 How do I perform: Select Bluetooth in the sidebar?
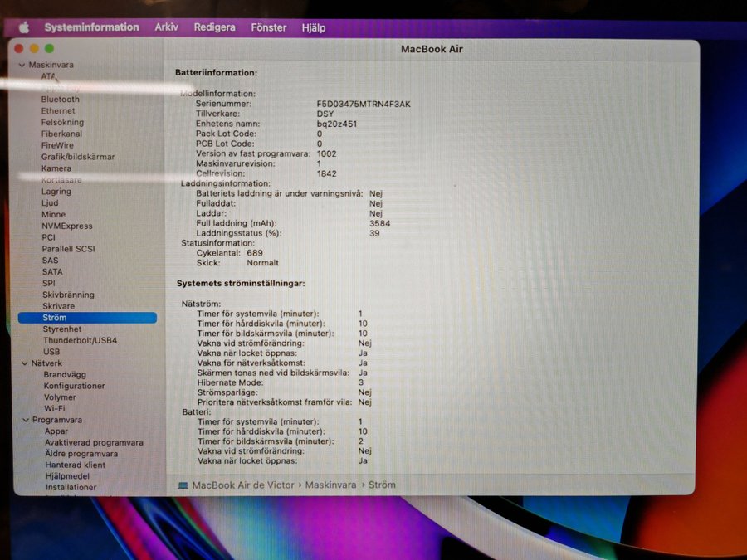pyautogui.click(x=61, y=100)
